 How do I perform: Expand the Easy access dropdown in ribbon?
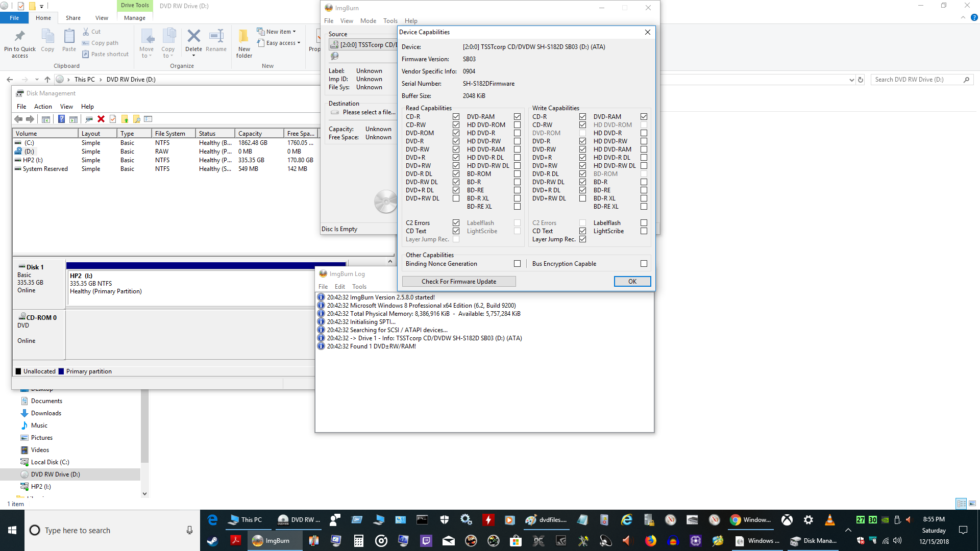pos(279,43)
